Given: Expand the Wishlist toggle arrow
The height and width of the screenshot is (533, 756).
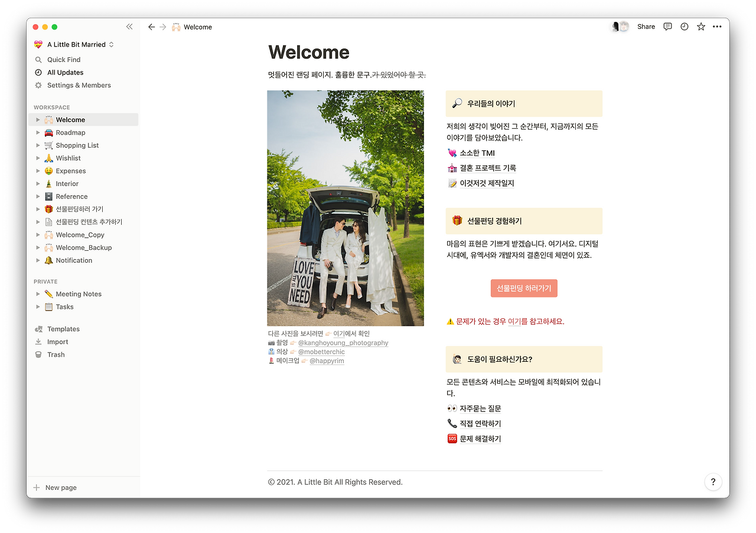Looking at the screenshot, I should click(38, 158).
